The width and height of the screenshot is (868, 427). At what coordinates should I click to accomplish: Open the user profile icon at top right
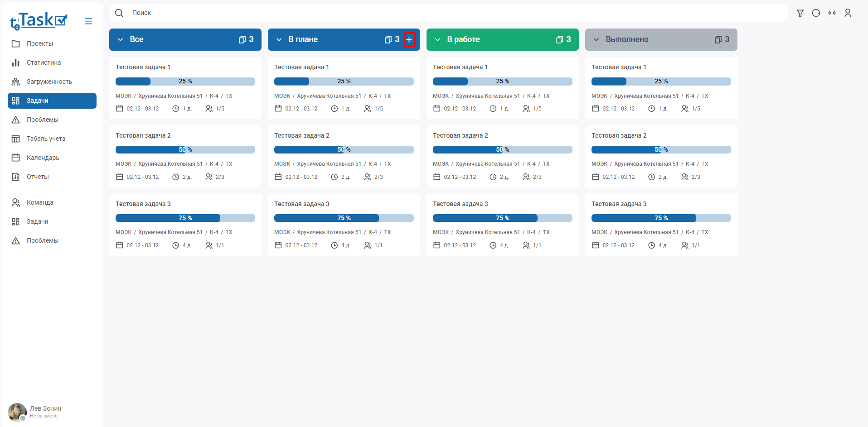coord(848,13)
